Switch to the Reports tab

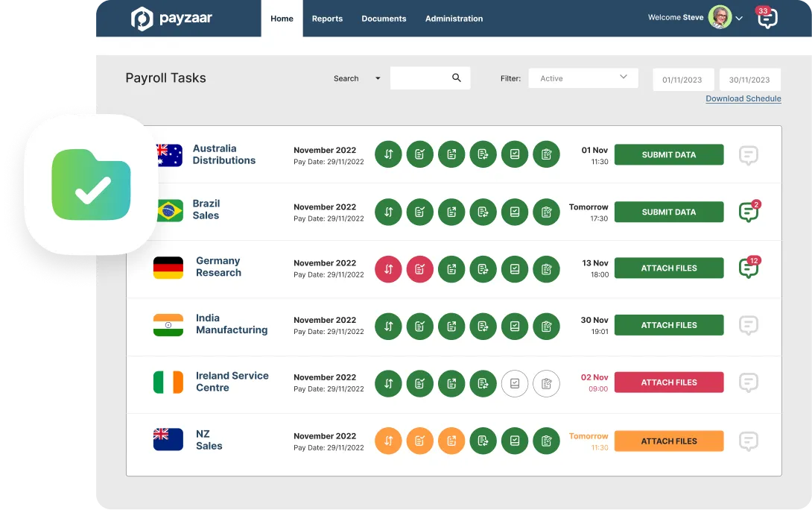point(327,19)
